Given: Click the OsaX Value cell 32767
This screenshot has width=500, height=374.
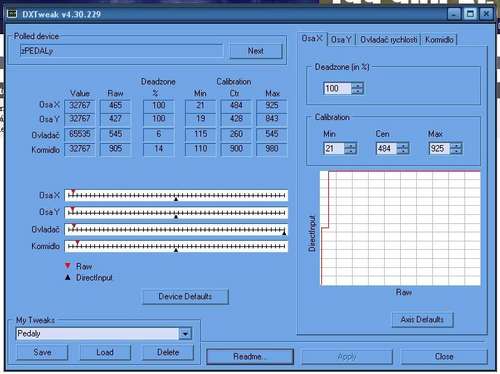Looking at the screenshot, I should point(80,105).
